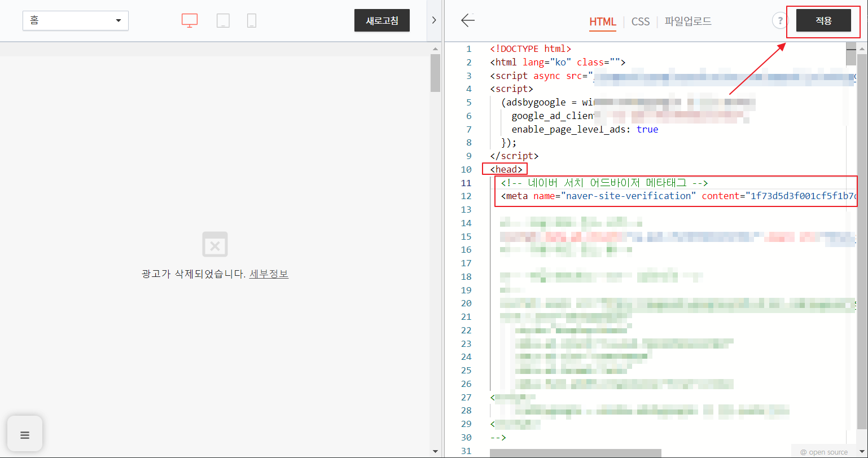Image resolution: width=868 pixels, height=458 pixels.
Task: Open the 파일업로드 tab
Action: click(688, 21)
